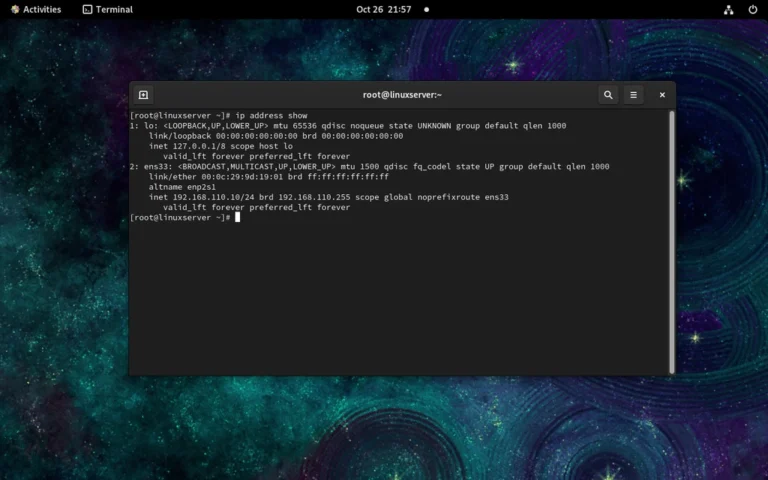Click the Terminal icon in top bar

point(88,9)
